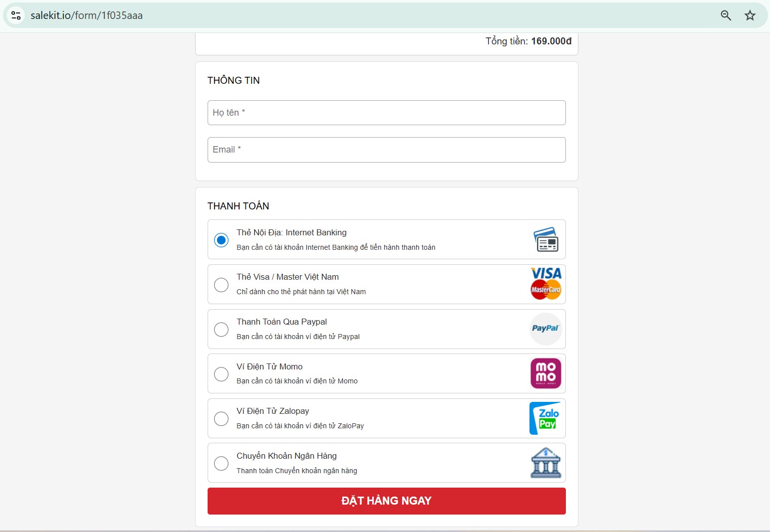Focus the Họ tên input field
The height and width of the screenshot is (532, 770).
(386, 113)
